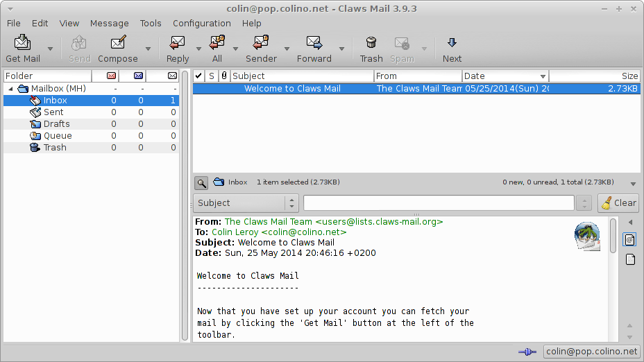This screenshot has width=644, height=362.
Task: Open the Configuration menu
Action: (202, 24)
